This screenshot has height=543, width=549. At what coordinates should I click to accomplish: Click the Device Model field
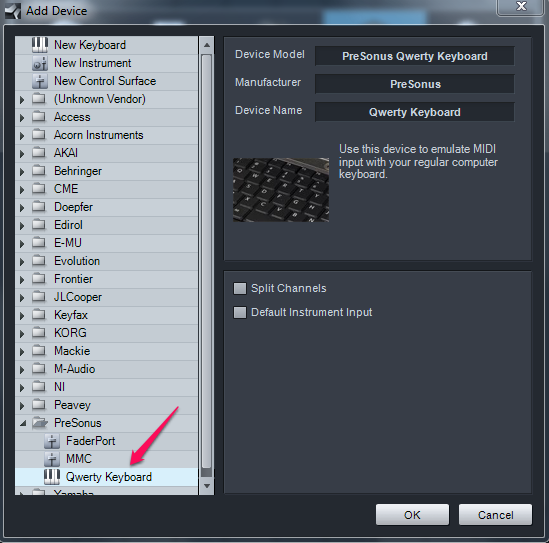(x=415, y=56)
